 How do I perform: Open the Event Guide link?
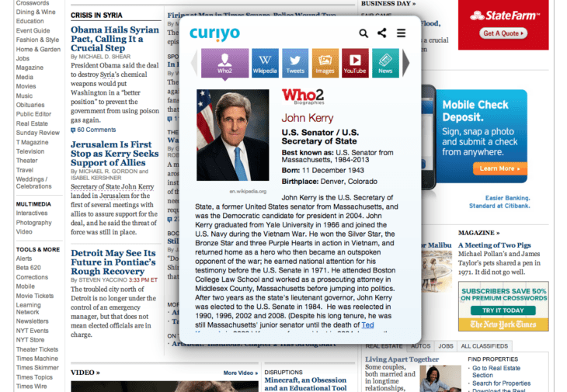33,31
